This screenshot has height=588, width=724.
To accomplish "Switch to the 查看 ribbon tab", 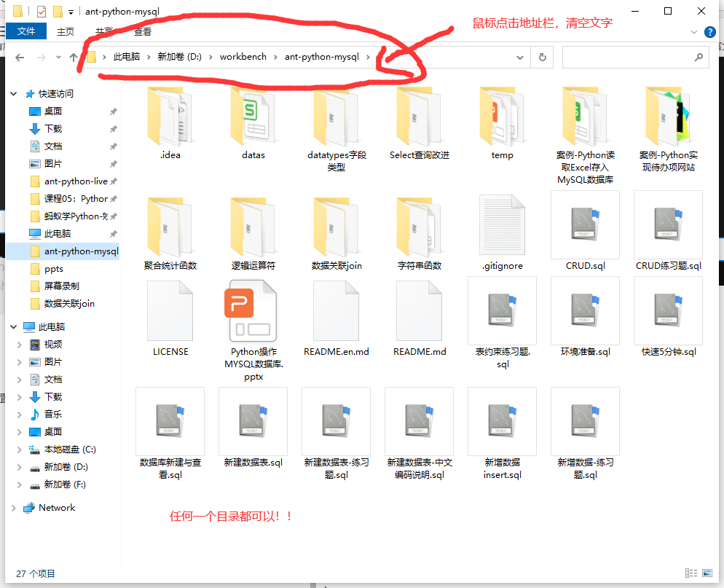I will 142,31.
